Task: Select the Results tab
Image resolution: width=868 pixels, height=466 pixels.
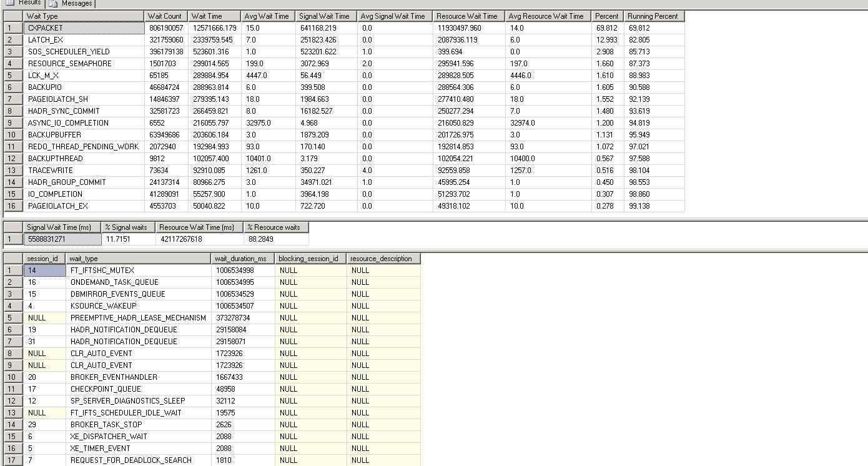Action: pos(23,2)
